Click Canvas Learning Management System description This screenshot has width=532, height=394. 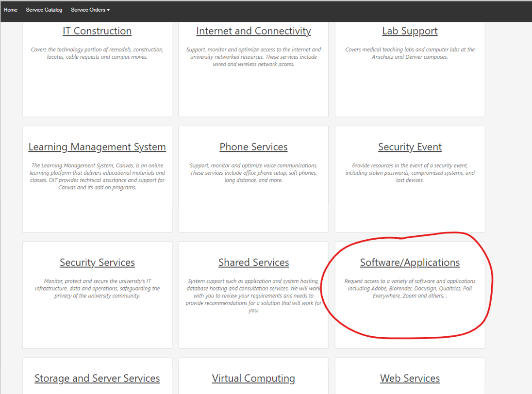click(x=97, y=176)
